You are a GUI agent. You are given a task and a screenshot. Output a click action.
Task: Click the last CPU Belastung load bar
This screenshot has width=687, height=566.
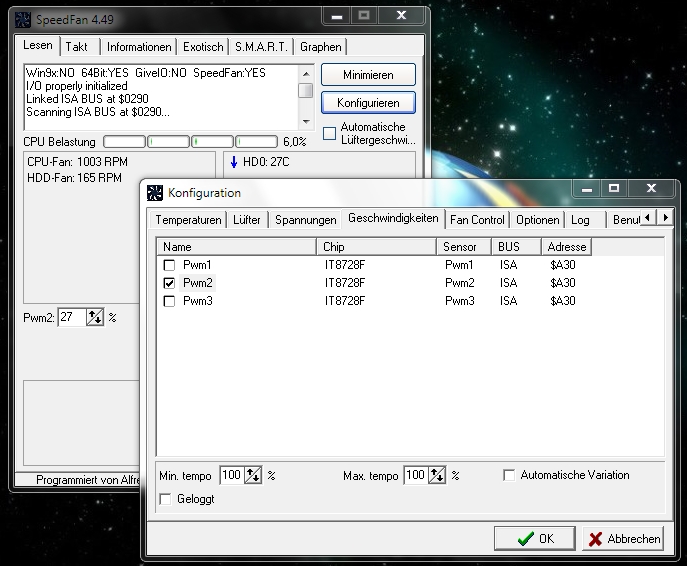(256, 142)
